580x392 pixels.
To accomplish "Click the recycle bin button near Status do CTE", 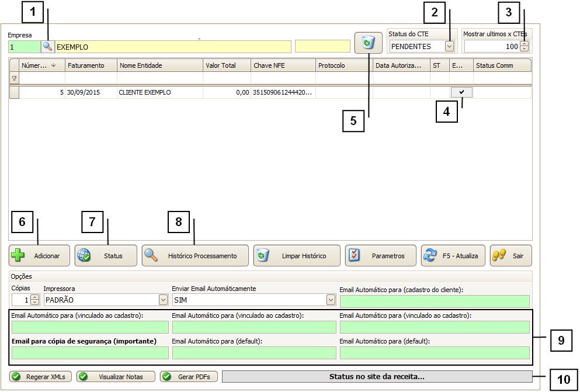I will (x=368, y=43).
